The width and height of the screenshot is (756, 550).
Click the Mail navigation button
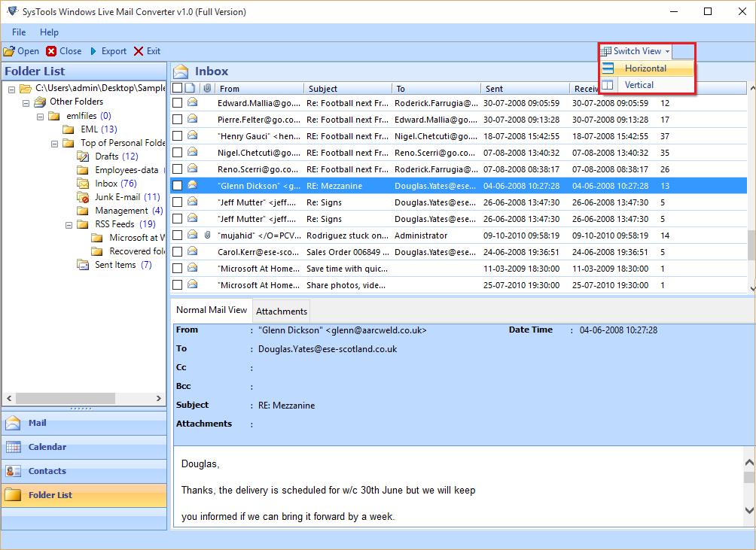(x=84, y=423)
